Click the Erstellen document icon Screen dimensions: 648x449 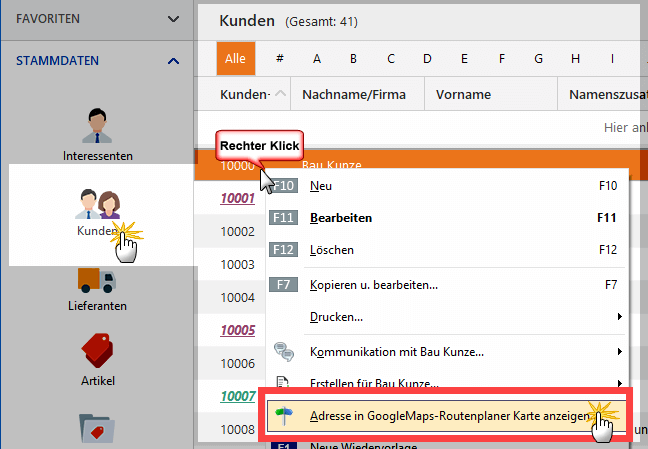283,384
